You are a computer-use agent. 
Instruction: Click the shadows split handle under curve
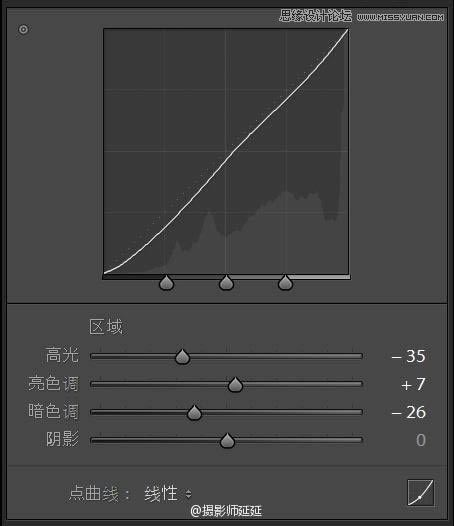pyautogui.click(x=166, y=282)
